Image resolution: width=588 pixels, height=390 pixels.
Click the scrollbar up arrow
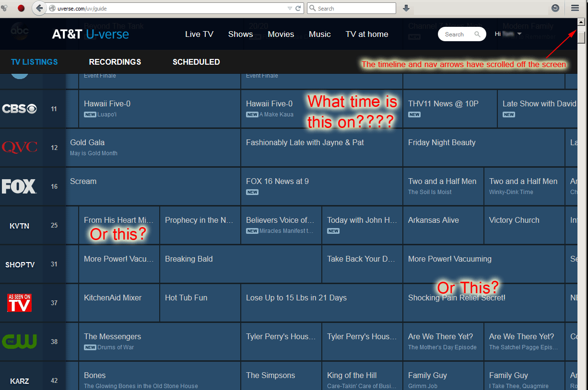click(x=581, y=22)
